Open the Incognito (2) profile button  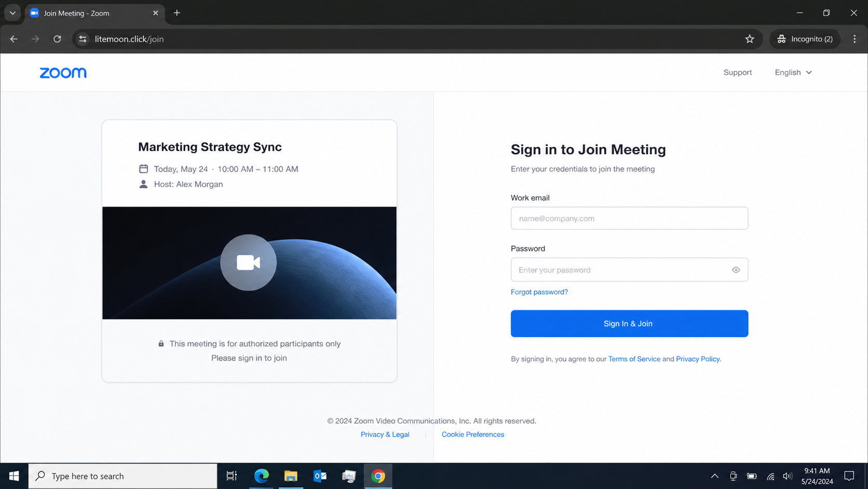click(805, 39)
